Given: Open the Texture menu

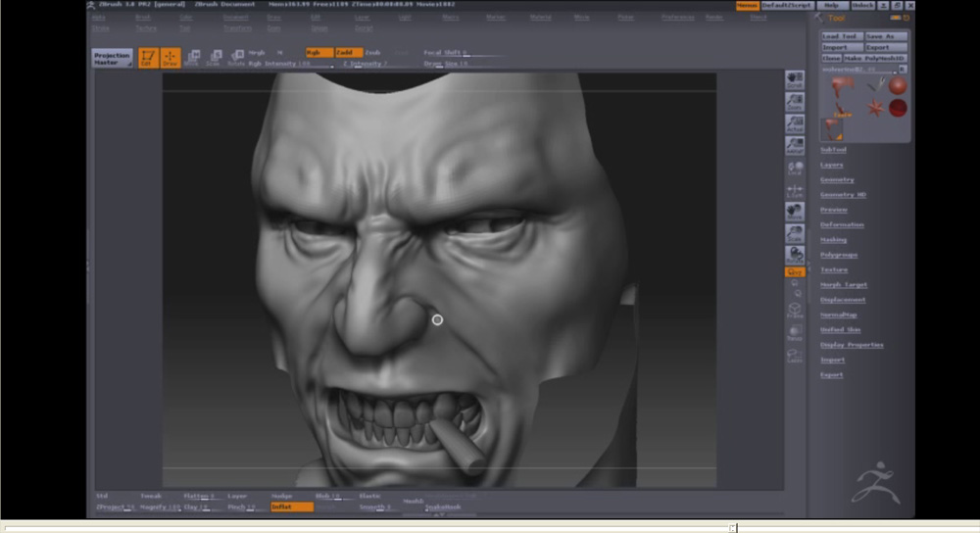Looking at the screenshot, I should (146, 28).
